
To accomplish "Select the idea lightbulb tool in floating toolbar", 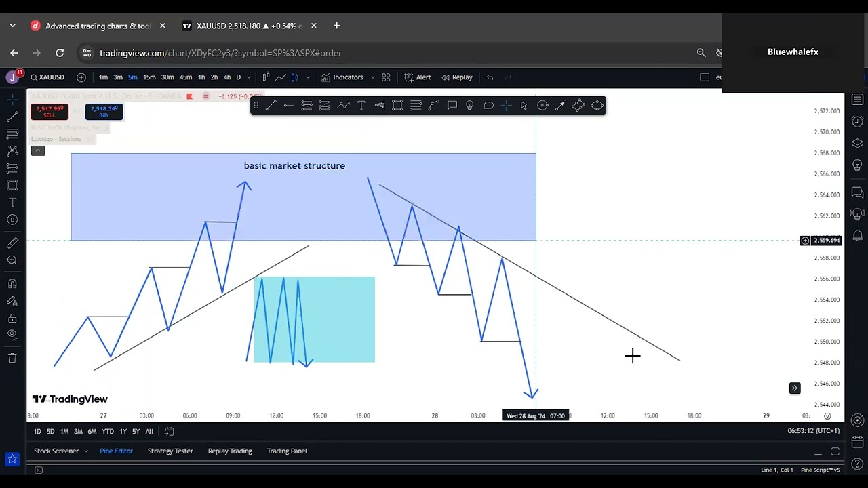I will click(470, 106).
